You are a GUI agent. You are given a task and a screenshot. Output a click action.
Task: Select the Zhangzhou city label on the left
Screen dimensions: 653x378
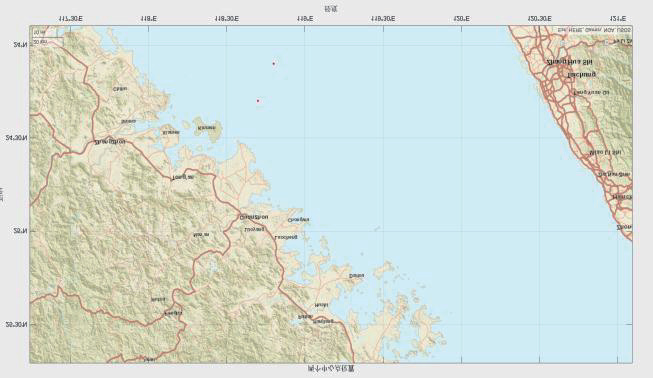tap(110, 142)
